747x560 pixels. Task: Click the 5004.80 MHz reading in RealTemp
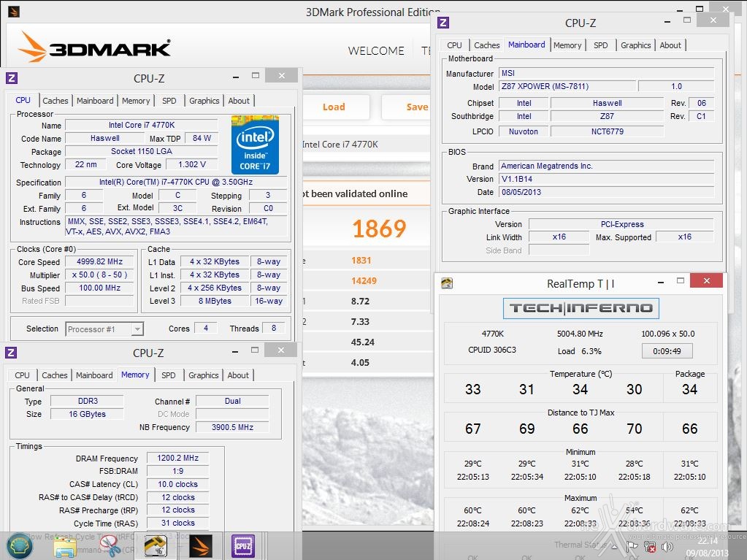(x=580, y=334)
